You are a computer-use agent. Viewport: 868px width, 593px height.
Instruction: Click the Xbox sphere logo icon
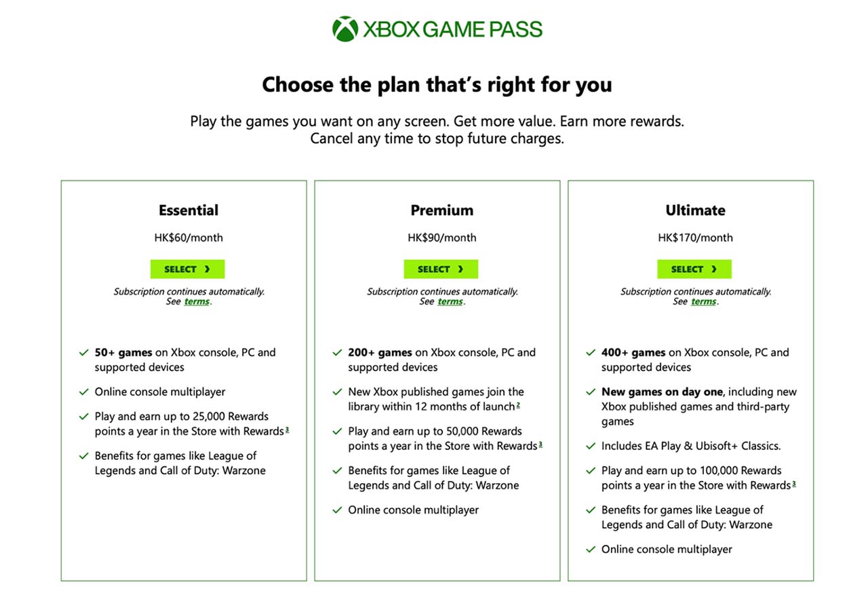point(345,29)
